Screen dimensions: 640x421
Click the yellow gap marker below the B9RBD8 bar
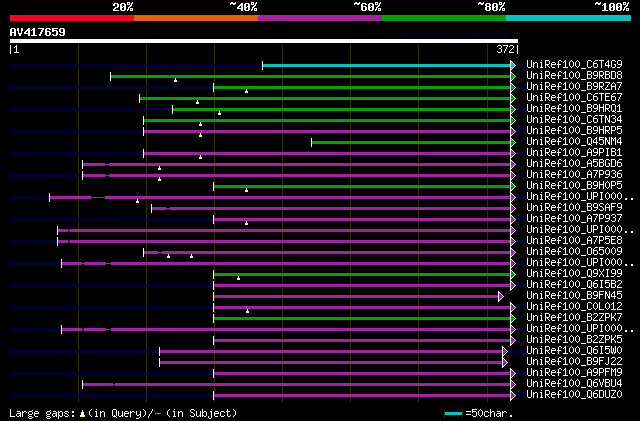coord(176,80)
